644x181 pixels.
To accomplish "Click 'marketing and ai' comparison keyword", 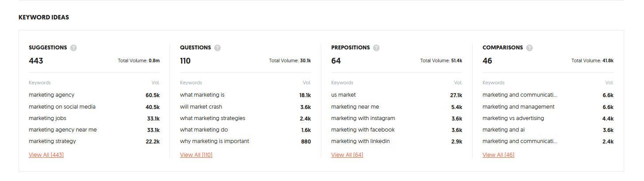I will [504, 130].
